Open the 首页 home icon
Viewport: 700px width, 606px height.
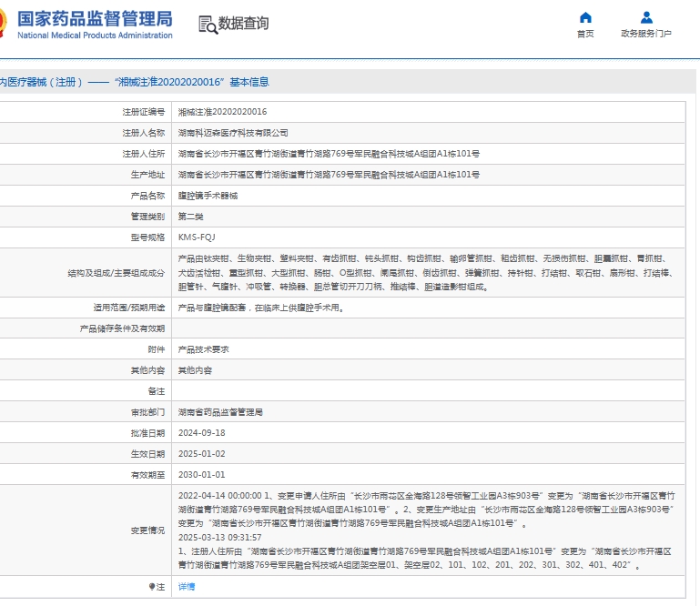pos(585,17)
